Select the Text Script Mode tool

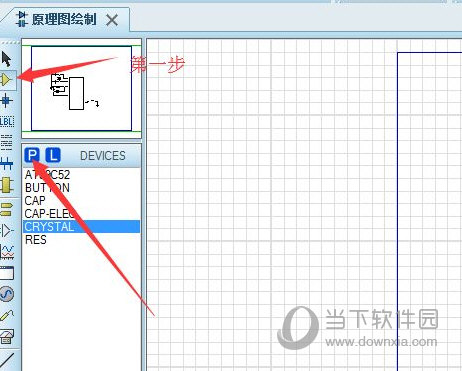coord(6,142)
